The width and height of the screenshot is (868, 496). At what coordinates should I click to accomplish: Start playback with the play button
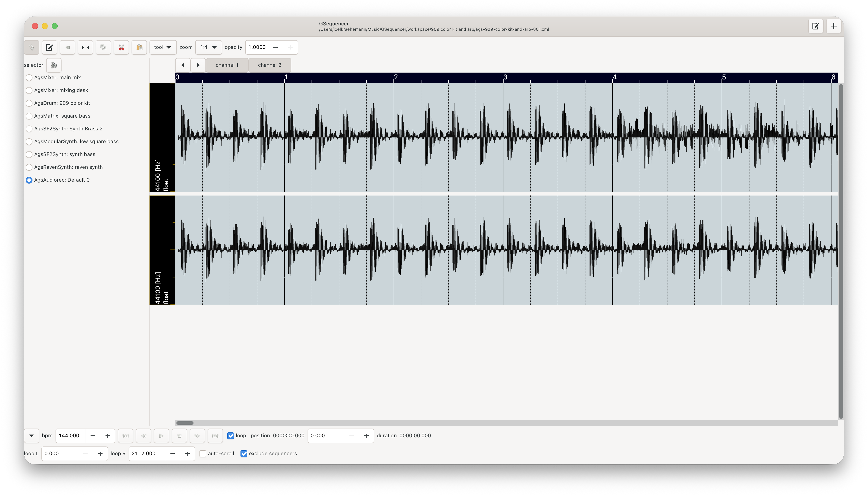point(161,436)
